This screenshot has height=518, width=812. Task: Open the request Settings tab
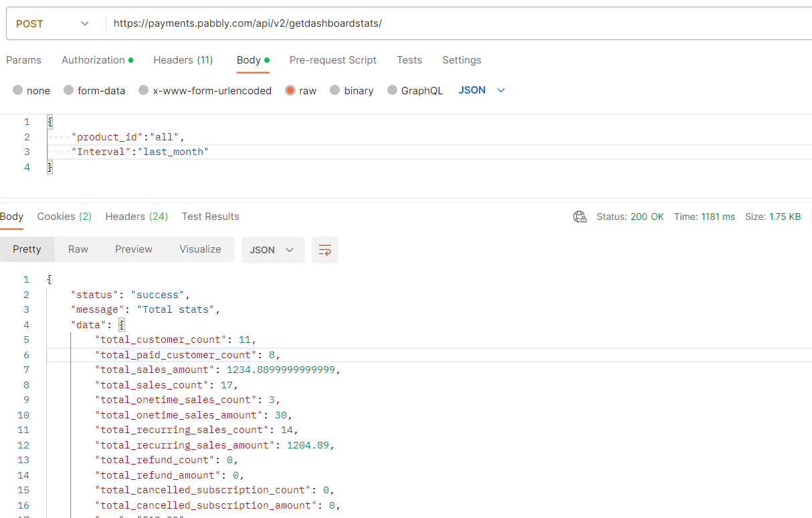click(462, 60)
